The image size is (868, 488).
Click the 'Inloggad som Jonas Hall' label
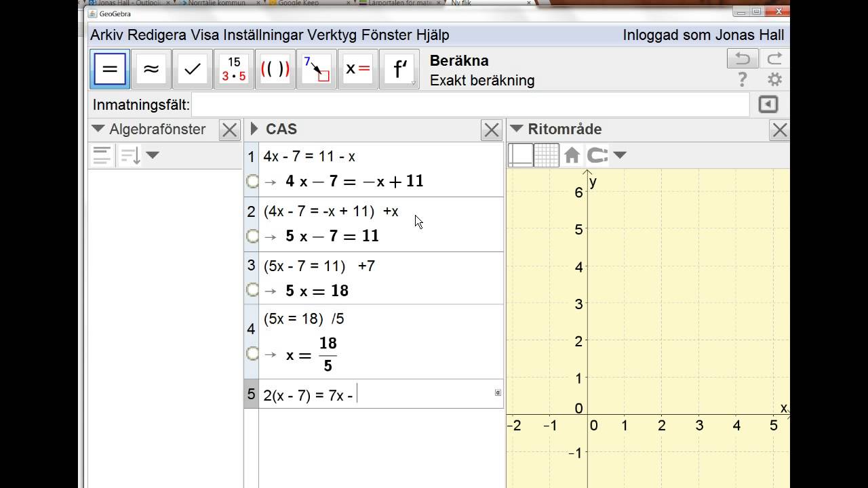703,35
